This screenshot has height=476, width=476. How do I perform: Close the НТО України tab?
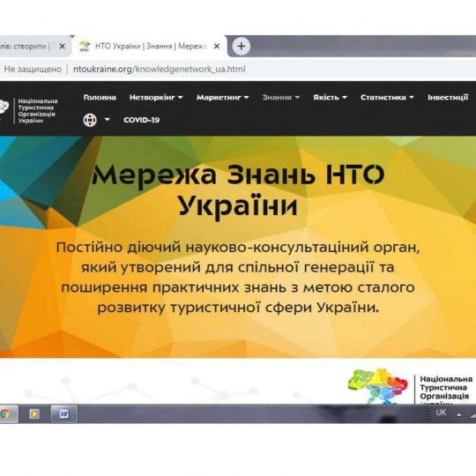[x=217, y=46]
